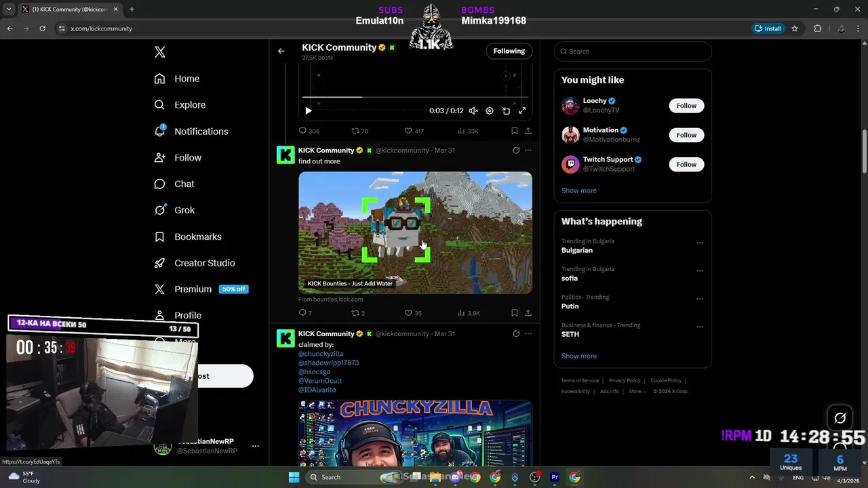
Task: Bookmark the top video post
Action: [x=515, y=131]
